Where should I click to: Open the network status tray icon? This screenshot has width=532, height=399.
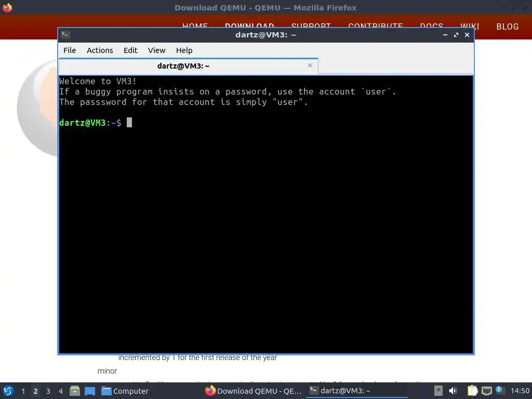coord(486,391)
